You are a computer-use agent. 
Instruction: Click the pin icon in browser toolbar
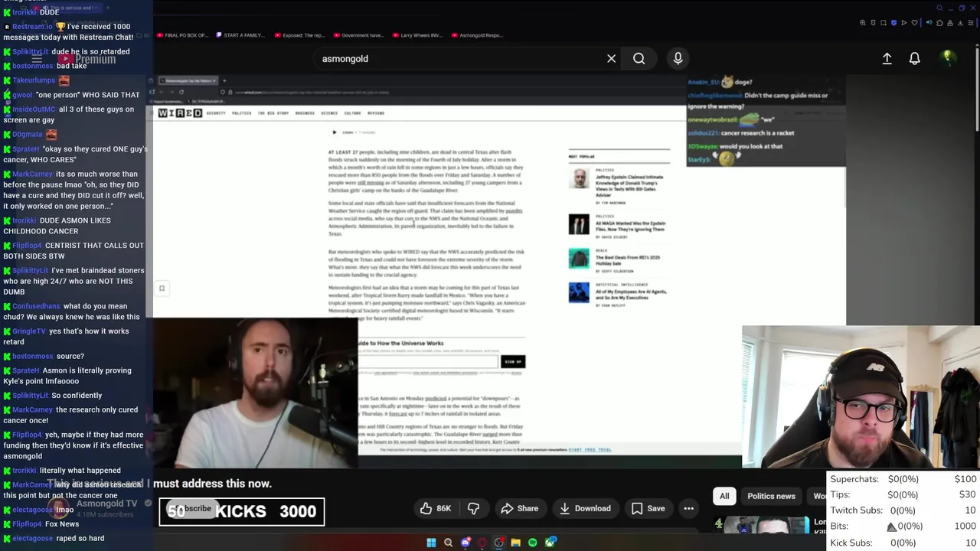(x=873, y=23)
